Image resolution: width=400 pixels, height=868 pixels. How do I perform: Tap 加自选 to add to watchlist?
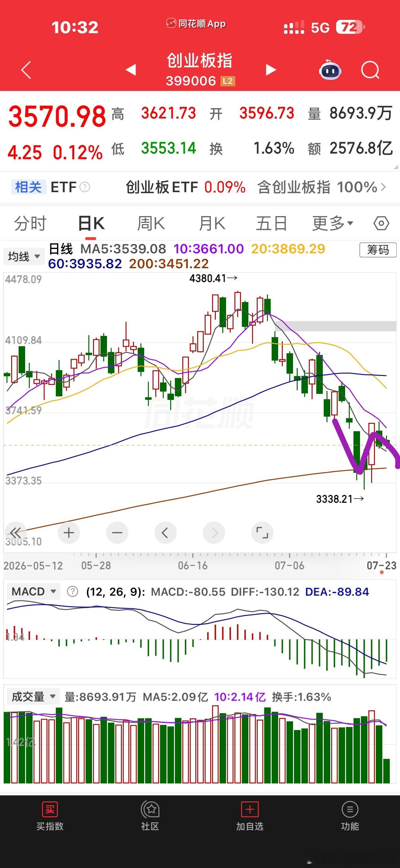click(x=250, y=816)
